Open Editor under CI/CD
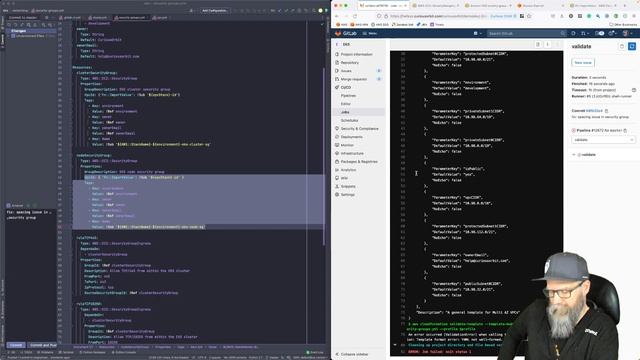The image size is (640, 360). coord(346,104)
